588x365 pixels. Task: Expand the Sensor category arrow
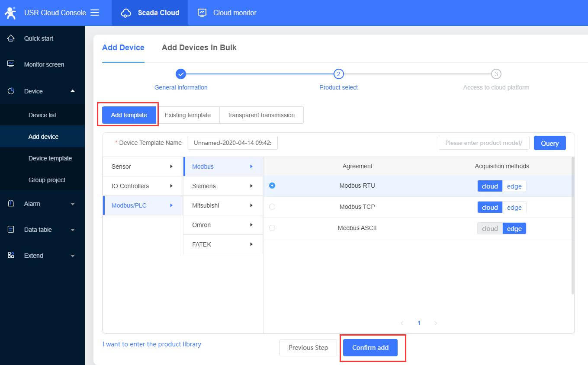click(x=171, y=166)
